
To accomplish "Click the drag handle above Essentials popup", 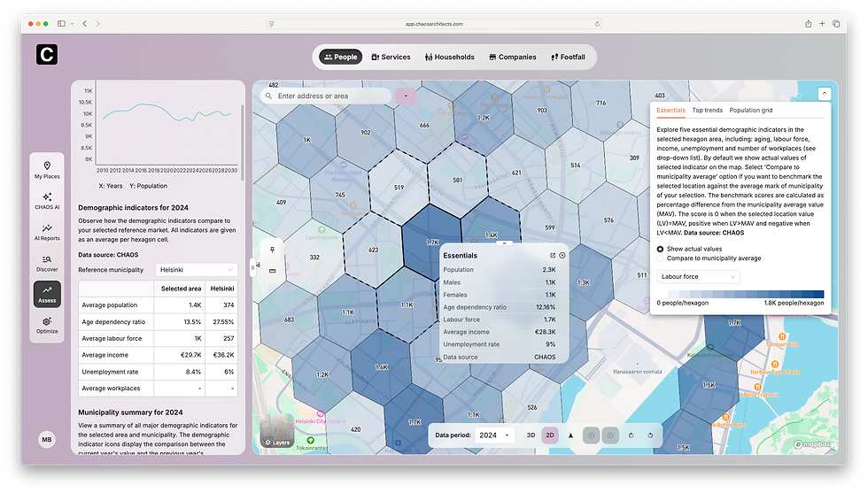I will point(504,243).
